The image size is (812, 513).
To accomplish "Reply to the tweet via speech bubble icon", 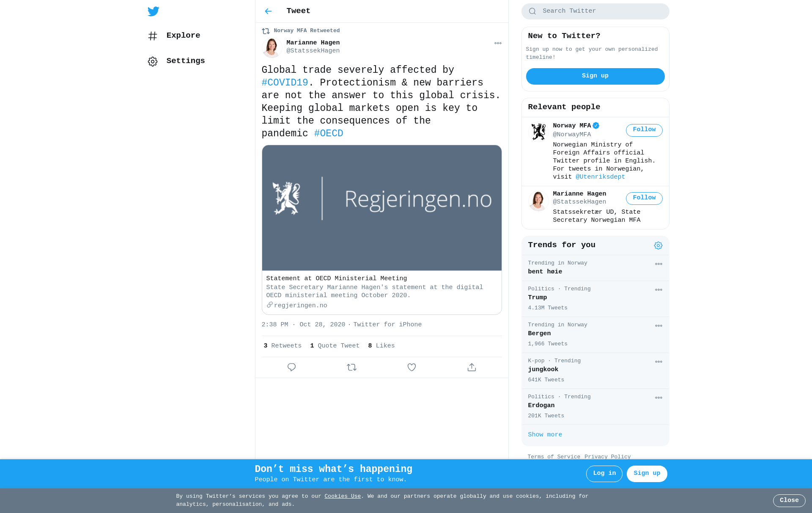I will point(291,367).
